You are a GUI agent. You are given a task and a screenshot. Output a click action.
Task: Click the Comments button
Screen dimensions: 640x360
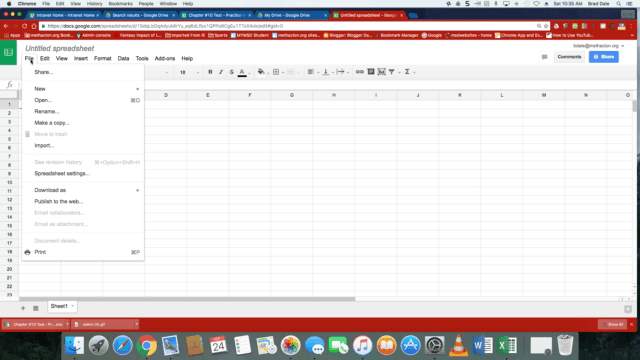(569, 57)
